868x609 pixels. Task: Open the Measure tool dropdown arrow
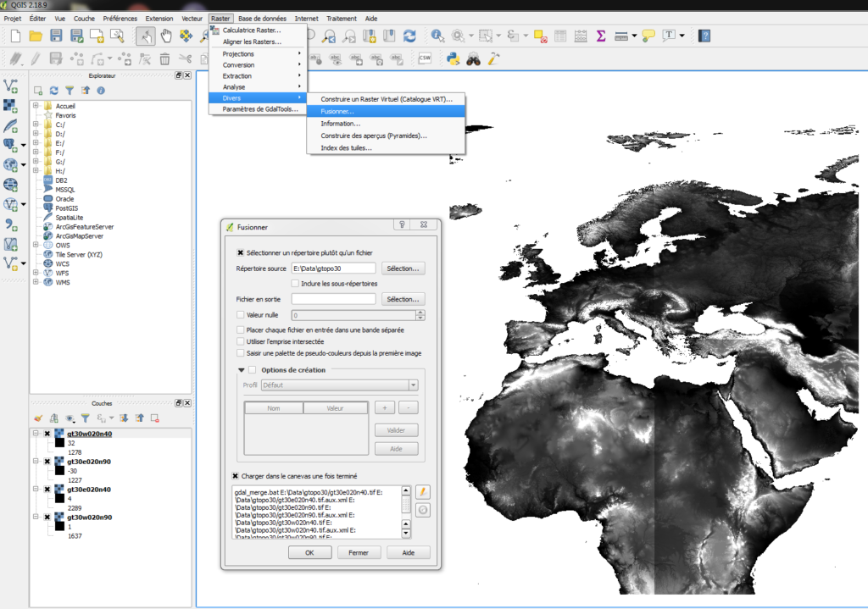click(x=634, y=36)
